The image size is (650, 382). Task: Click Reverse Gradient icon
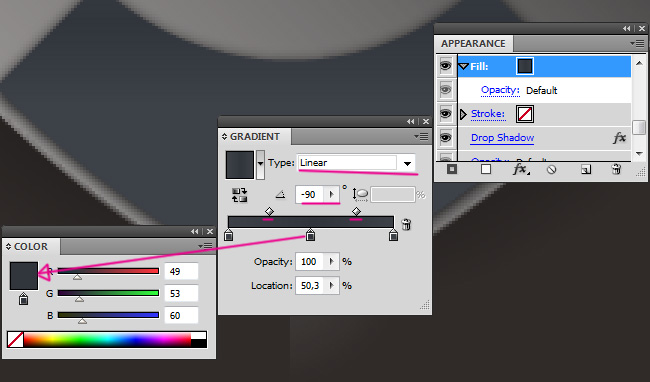tap(240, 195)
